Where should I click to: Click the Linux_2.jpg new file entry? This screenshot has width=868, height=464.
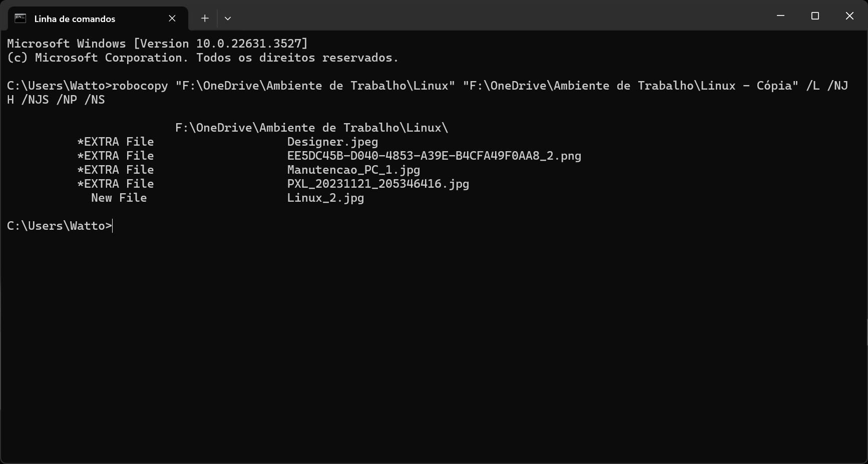click(325, 198)
